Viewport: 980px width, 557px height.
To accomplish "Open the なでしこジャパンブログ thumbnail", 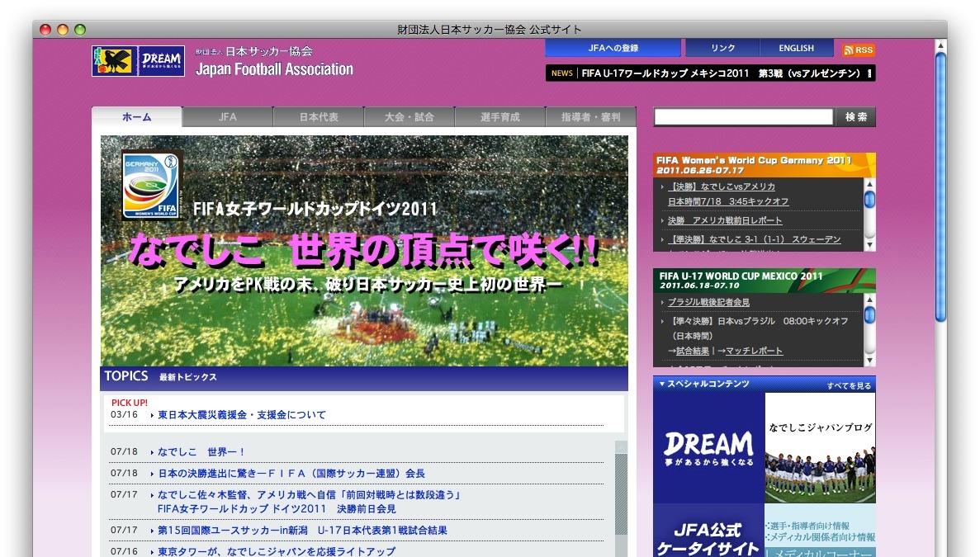I will click(x=820, y=448).
